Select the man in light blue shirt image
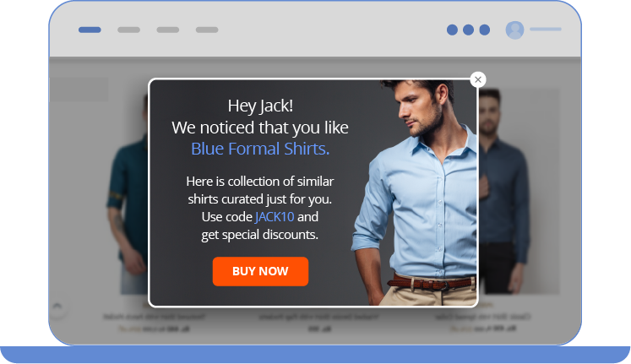This screenshot has height=364, width=631. 415,193
